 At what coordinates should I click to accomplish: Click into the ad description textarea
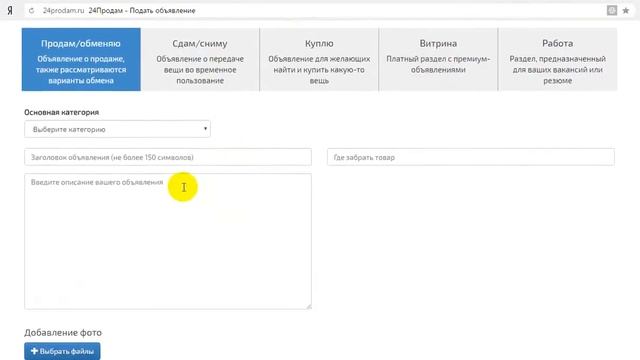[168, 241]
